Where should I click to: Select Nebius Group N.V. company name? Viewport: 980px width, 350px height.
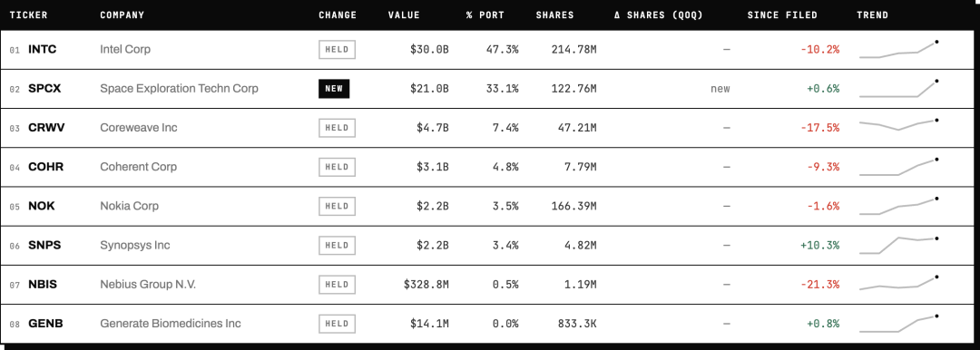[148, 285]
